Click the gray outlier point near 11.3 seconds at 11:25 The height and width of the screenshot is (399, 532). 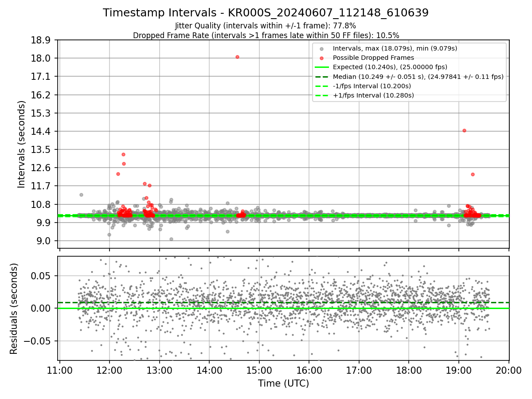(81, 195)
